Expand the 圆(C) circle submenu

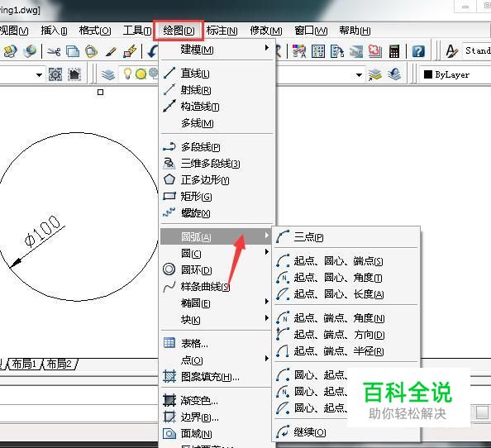[217, 253]
